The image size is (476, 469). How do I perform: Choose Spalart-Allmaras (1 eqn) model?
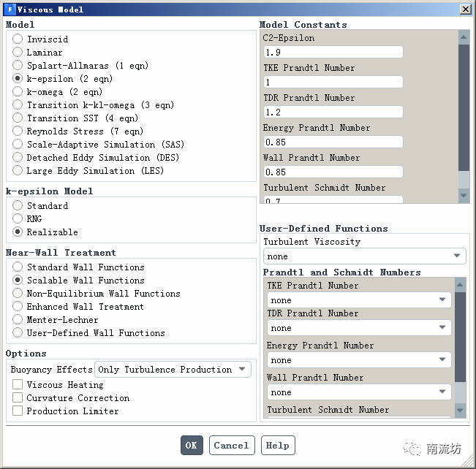click(18, 65)
